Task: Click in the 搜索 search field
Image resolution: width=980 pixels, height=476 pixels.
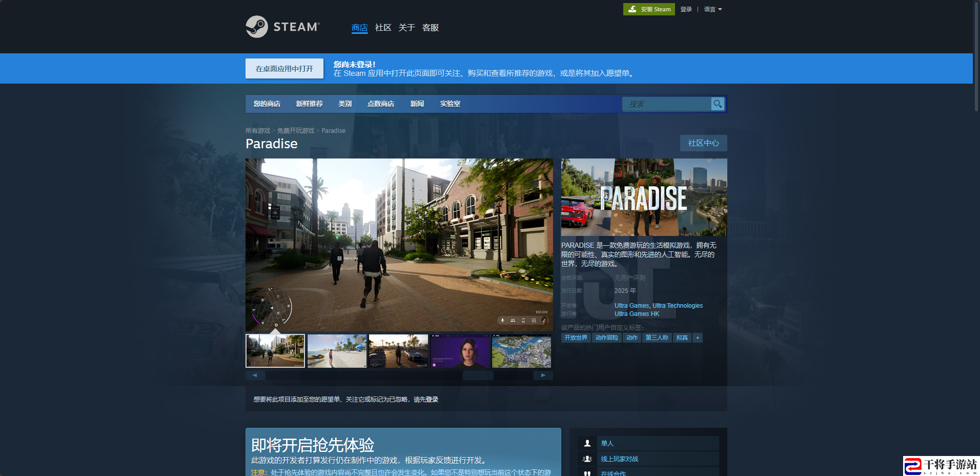Action: click(667, 104)
